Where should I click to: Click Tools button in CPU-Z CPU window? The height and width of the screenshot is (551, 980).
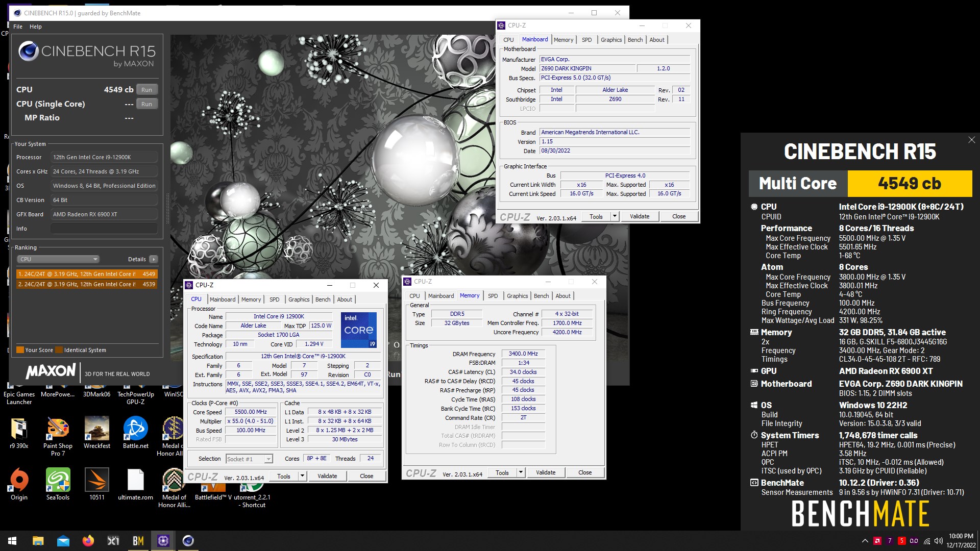point(284,476)
